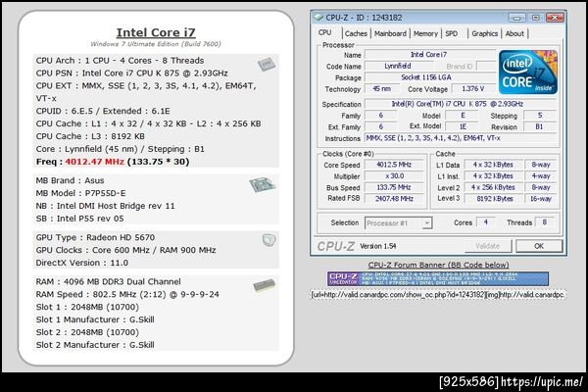Click the CPU-Z title bar app icon
Image resolution: width=588 pixels, height=392 pixels.
point(318,18)
